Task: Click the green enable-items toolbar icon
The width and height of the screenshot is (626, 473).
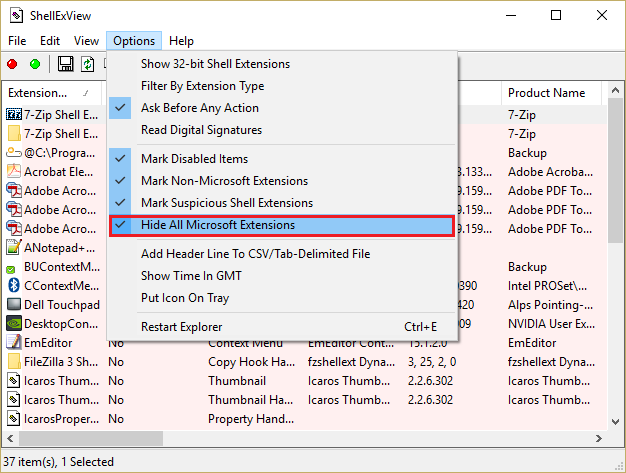Action: pyautogui.click(x=35, y=64)
